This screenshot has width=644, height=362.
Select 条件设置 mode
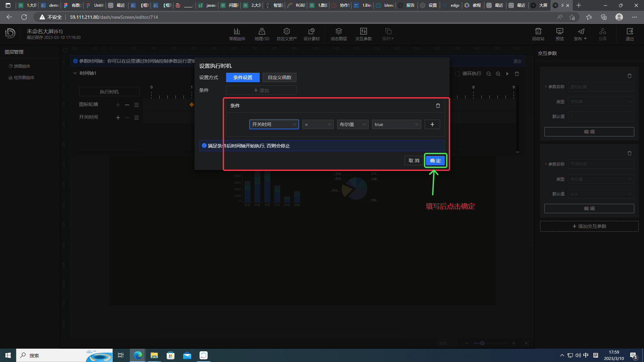(243, 77)
